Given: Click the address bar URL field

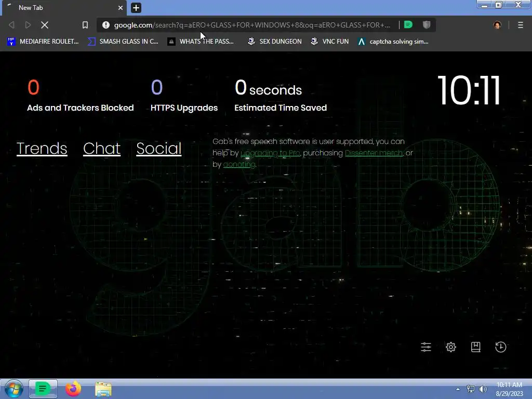Looking at the screenshot, I should click(x=252, y=25).
